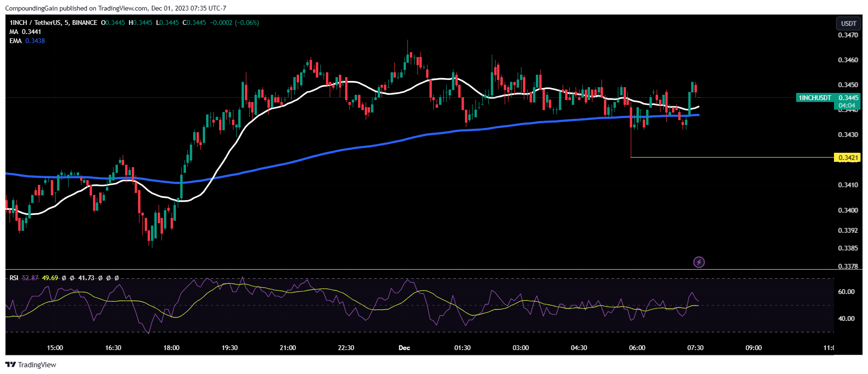868x374 pixels.
Task: Click the 0.3385 price axis label
Action: point(848,248)
